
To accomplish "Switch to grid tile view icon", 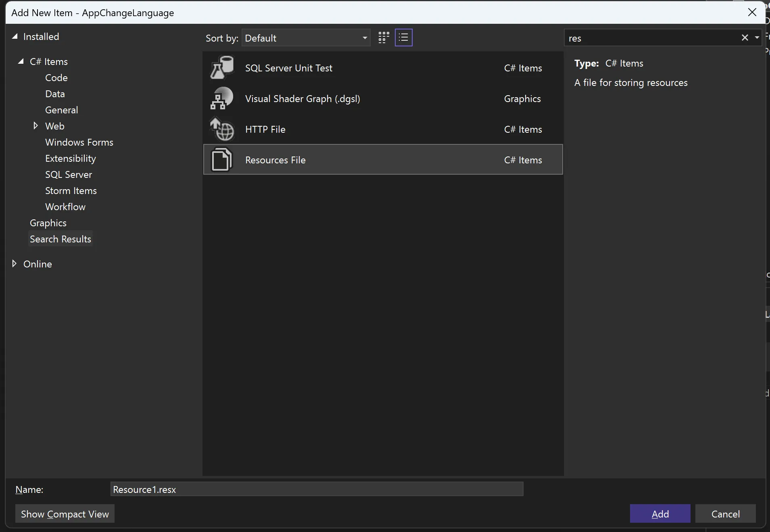I will pos(384,38).
